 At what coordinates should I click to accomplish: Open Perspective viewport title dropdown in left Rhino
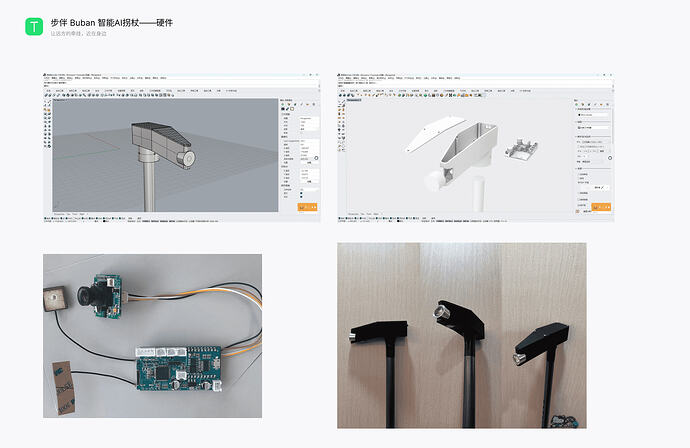(x=60, y=100)
